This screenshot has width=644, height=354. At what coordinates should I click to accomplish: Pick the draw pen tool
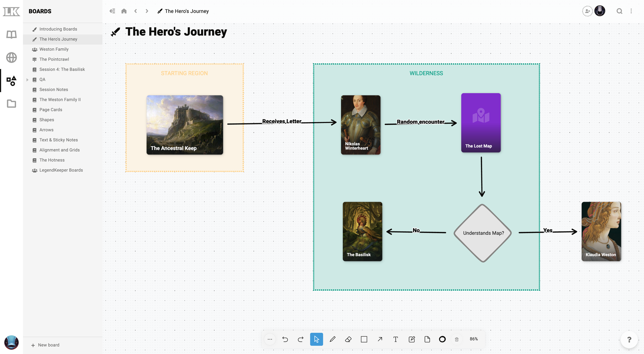point(333,339)
